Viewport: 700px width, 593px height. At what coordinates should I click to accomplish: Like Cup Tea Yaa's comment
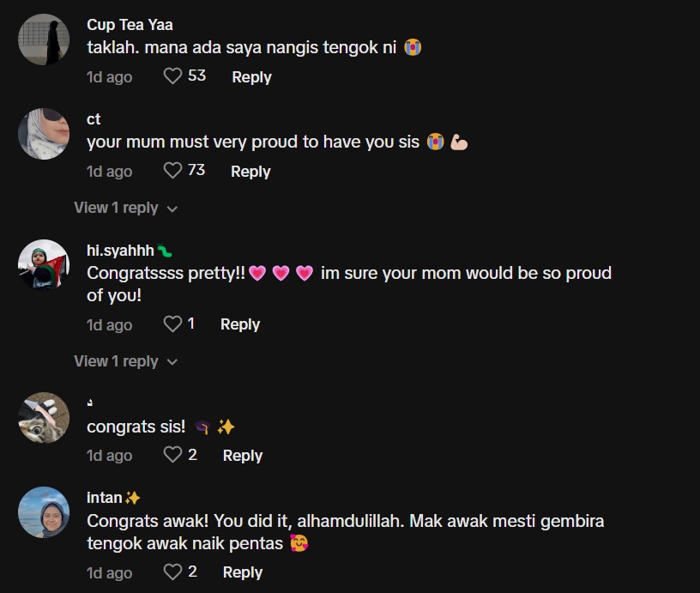(x=172, y=76)
